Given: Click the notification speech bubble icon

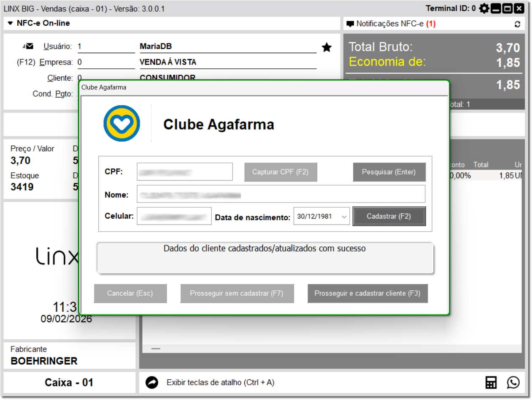Looking at the screenshot, I should [350, 24].
